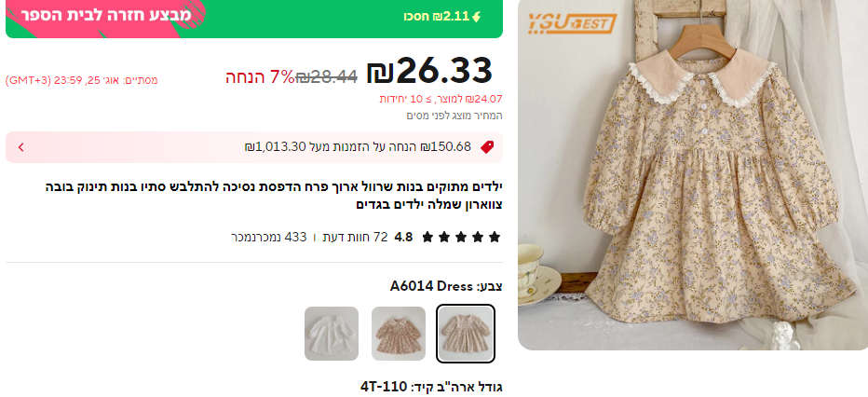Select the pink floral dress color swatch
Viewport: 868px width, 397px height.
coord(399,334)
